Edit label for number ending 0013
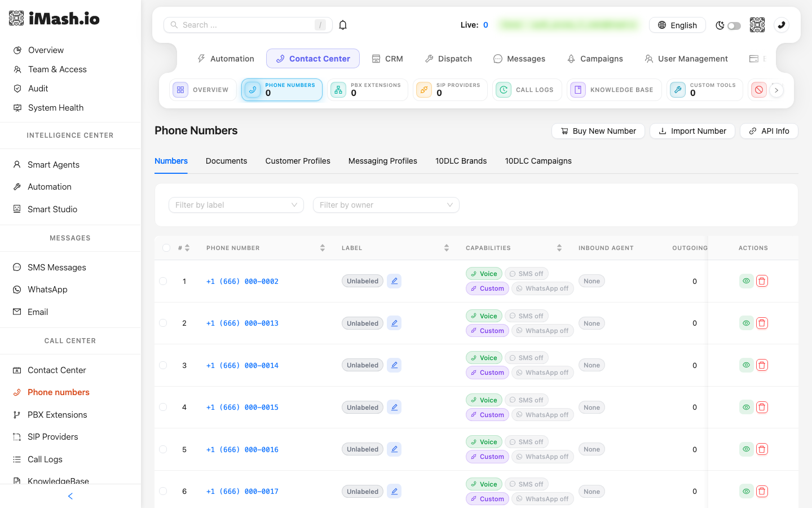 click(394, 323)
